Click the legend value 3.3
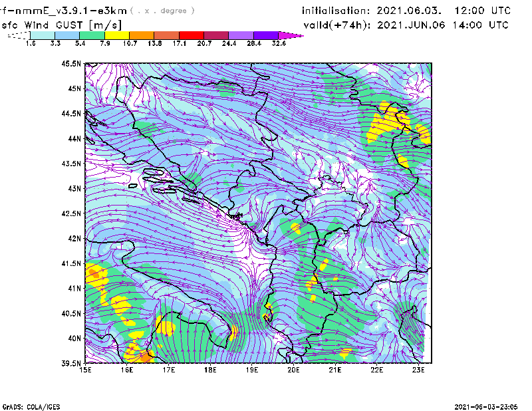The image size is (532, 411). 55,43
